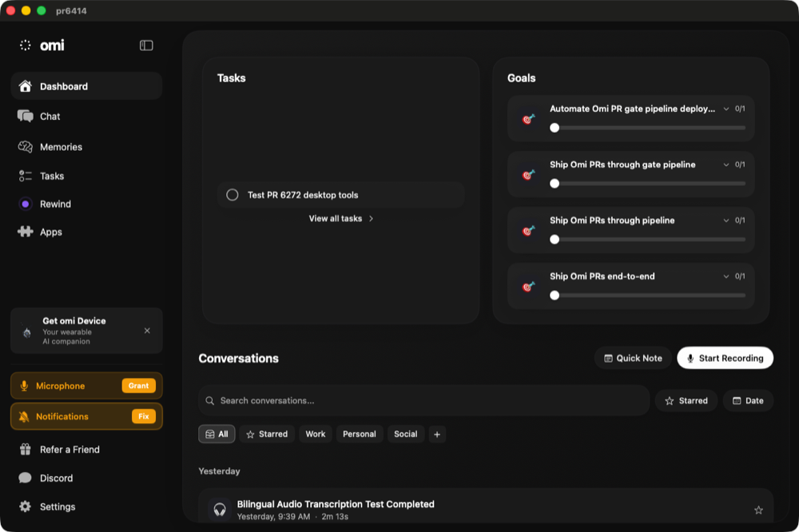Expand the Automate Omi PR gate pipeline goal
The width and height of the screenshot is (799, 532).
click(x=726, y=109)
